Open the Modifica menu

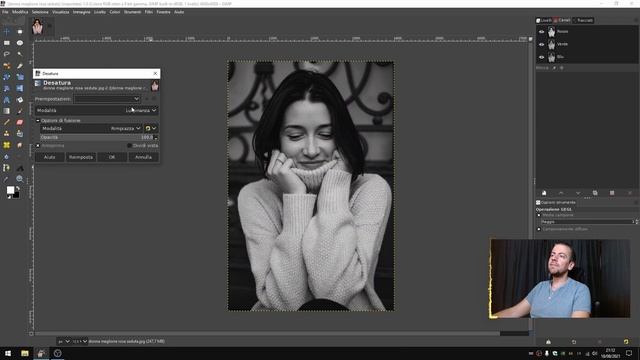point(20,12)
